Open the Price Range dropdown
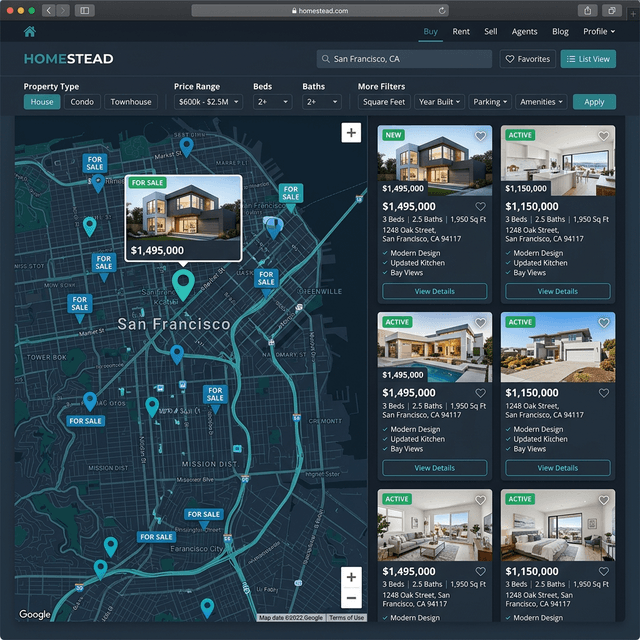The image size is (640, 640). pos(208,102)
